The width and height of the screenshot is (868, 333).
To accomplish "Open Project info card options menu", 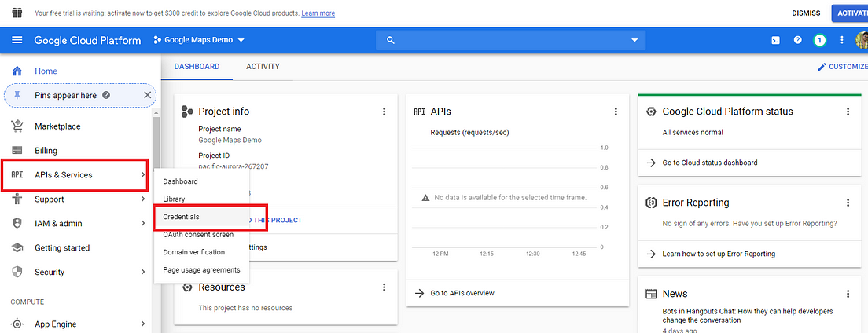I will click(x=384, y=112).
